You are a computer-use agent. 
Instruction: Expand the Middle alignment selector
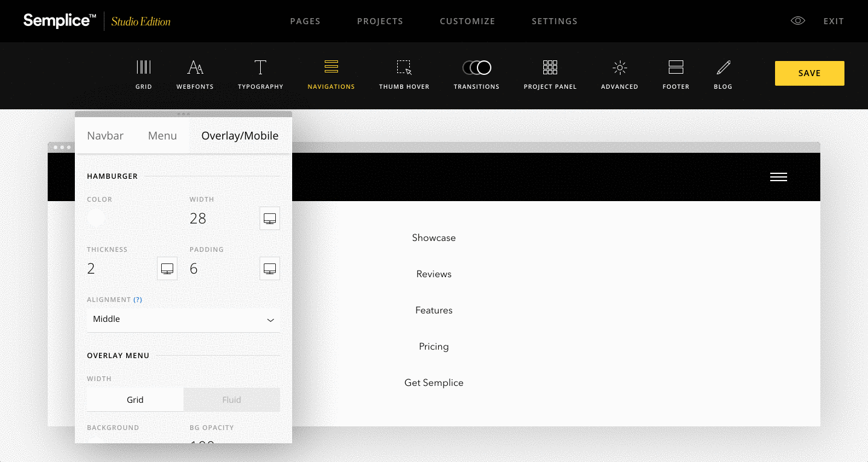click(183, 319)
